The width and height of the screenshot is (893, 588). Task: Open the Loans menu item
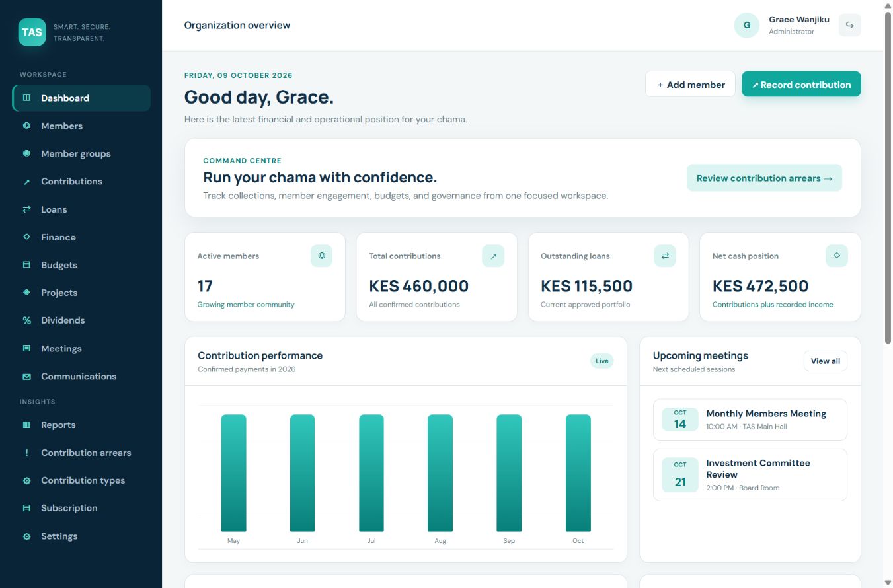81,209
